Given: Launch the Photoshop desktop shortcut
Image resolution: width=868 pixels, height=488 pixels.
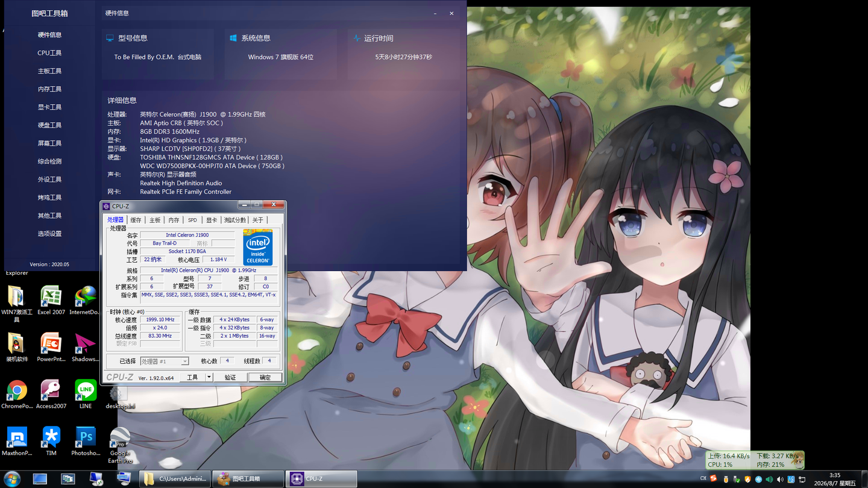Looking at the screenshot, I should [86, 441].
